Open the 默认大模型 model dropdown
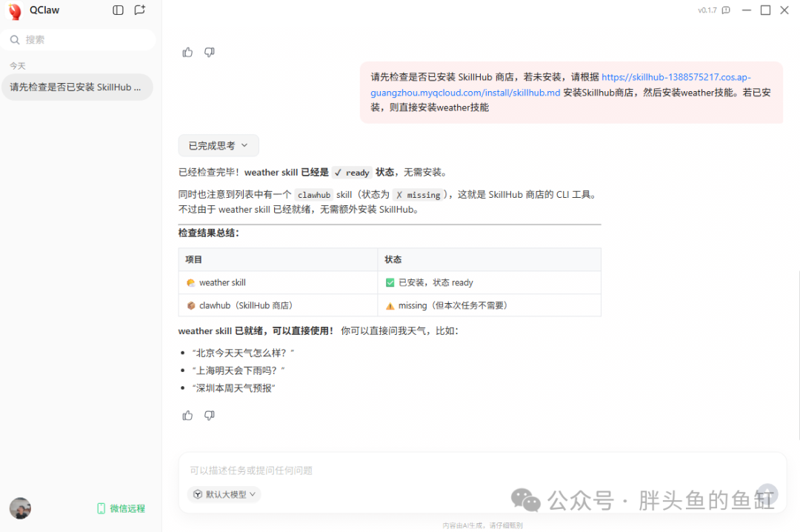Image resolution: width=800 pixels, height=532 pixels. [x=224, y=494]
